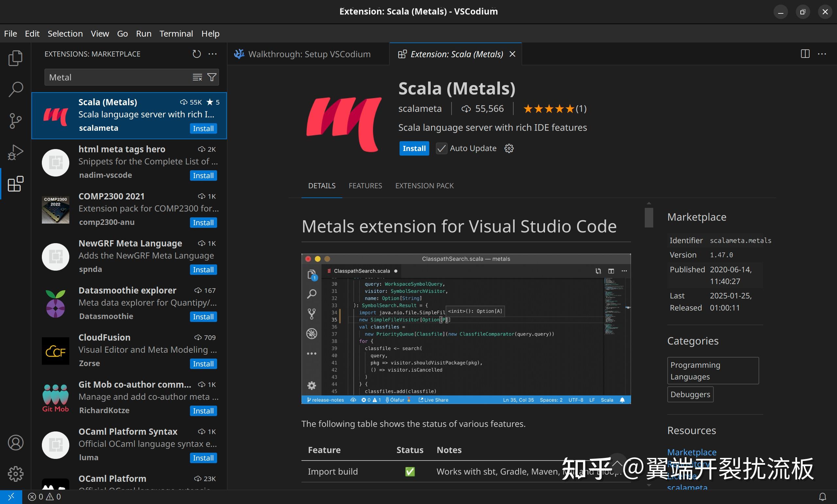Toggle the split editor layout icon
This screenshot has width=837, height=504.
[805, 54]
